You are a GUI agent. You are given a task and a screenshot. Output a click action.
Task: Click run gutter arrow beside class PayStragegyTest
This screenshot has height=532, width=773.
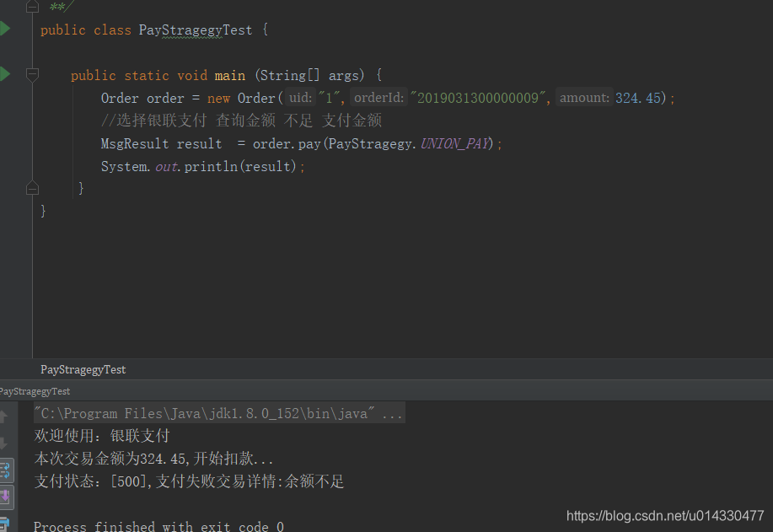pyautogui.click(x=4, y=29)
